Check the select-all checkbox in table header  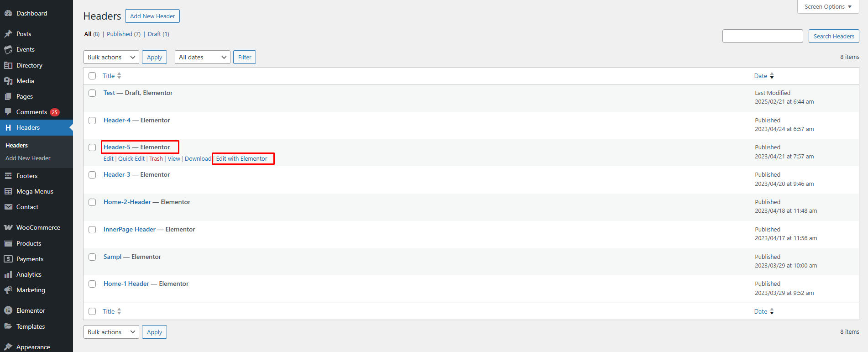[92, 76]
